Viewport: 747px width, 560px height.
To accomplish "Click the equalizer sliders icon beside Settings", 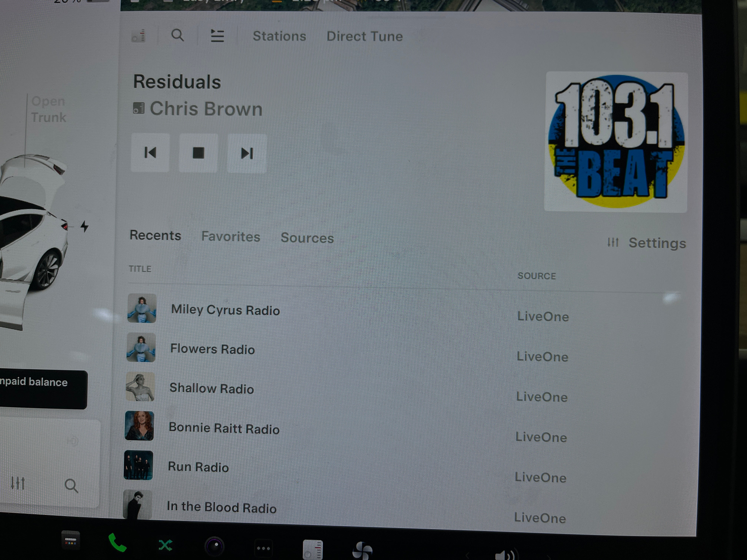I will click(x=613, y=242).
